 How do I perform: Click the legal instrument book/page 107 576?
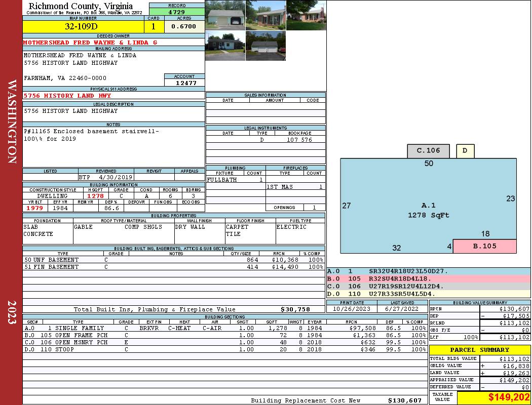(x=299, y=140)
